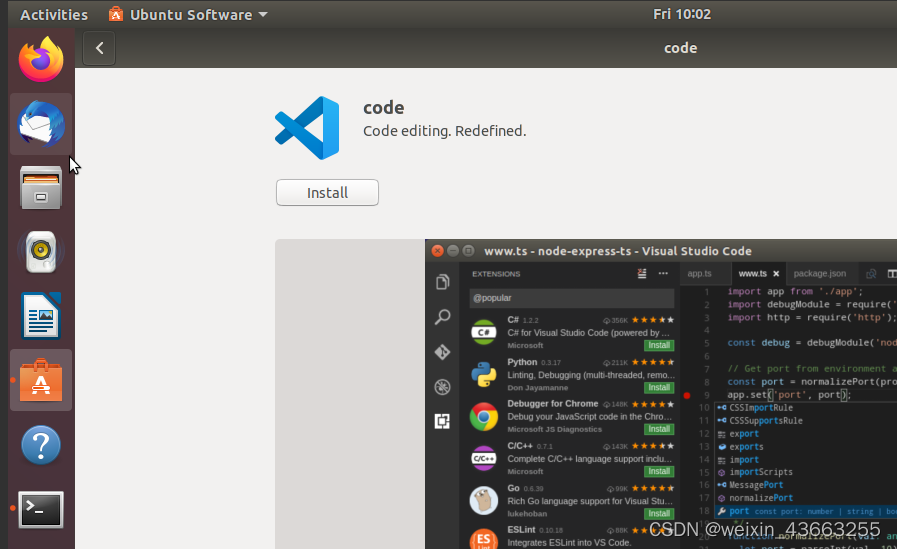Click the Debugger for Chrome extension title
The image size is (897, 549).
click(553, 404)
